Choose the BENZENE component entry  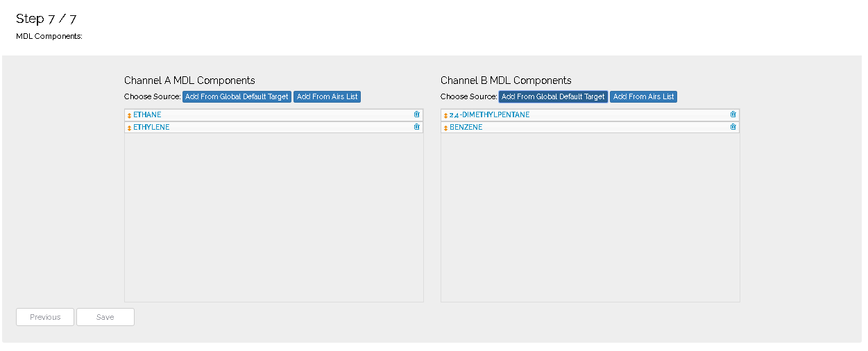[466, 127]
